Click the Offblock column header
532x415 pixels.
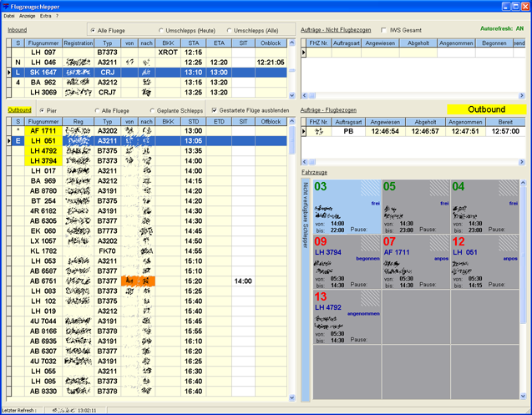pyautogui.click(x=271, y=121)
